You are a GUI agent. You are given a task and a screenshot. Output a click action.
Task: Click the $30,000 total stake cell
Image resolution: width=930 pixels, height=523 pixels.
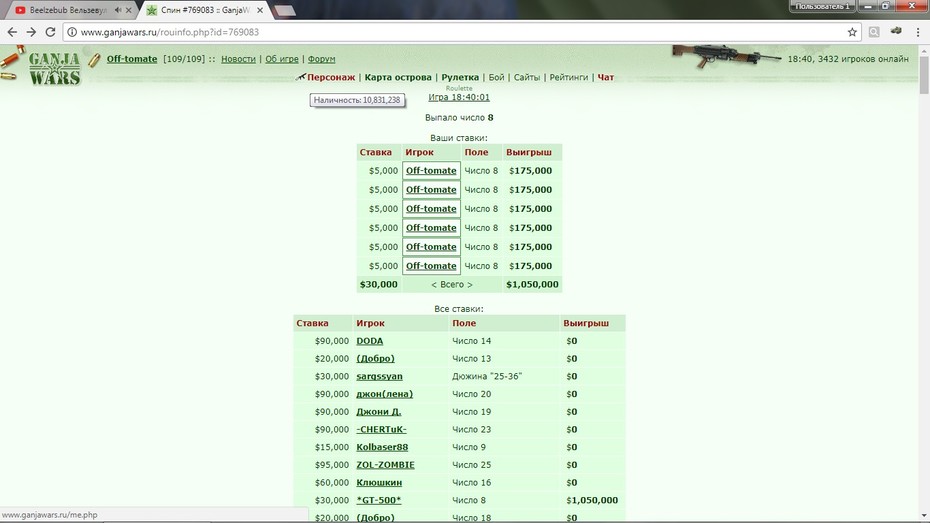tap(378, 285)
